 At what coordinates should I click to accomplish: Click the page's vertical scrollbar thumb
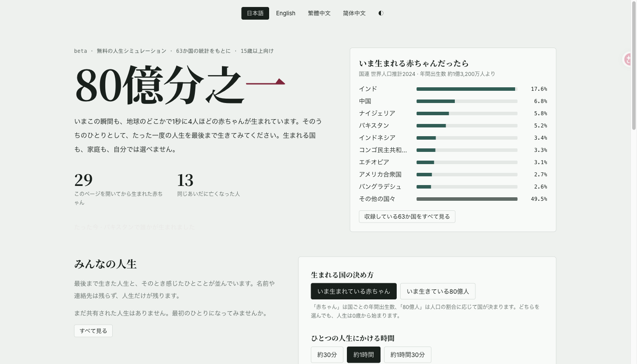(634, 65)
